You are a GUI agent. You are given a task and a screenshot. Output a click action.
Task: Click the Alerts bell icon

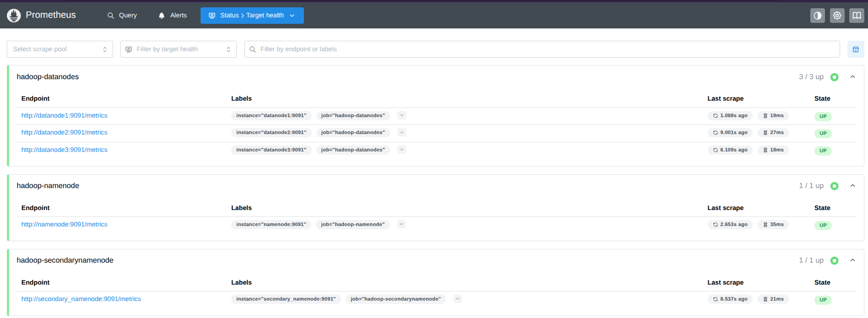(x=162, y=16)
